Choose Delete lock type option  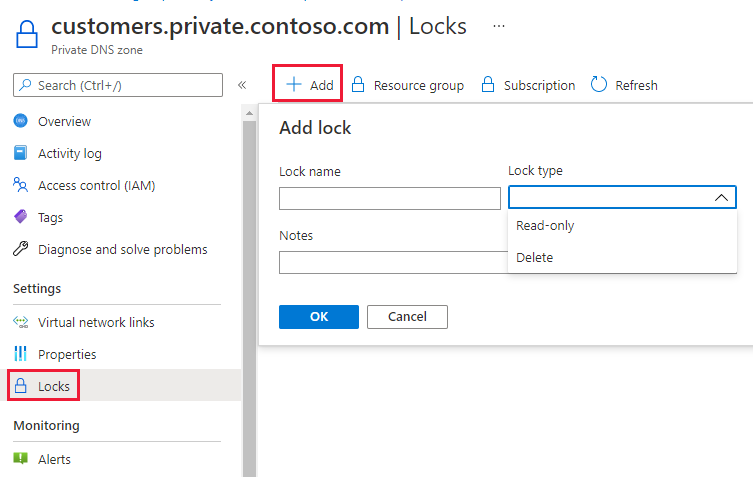(535, 258)
